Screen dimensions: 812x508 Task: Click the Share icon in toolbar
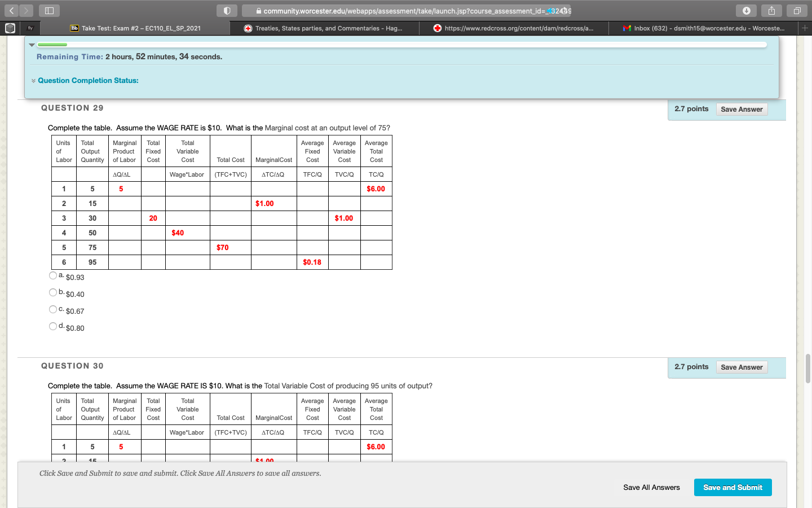coord(771,11)
